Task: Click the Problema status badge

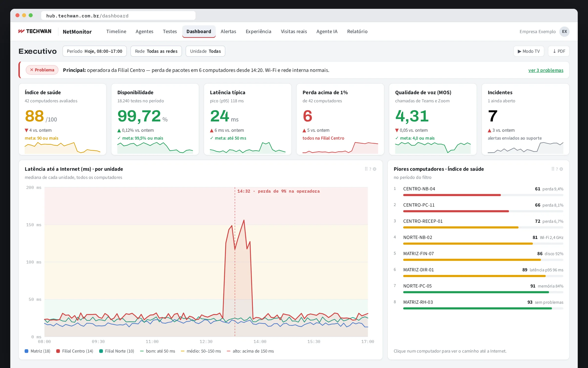Action: point(42,70)
